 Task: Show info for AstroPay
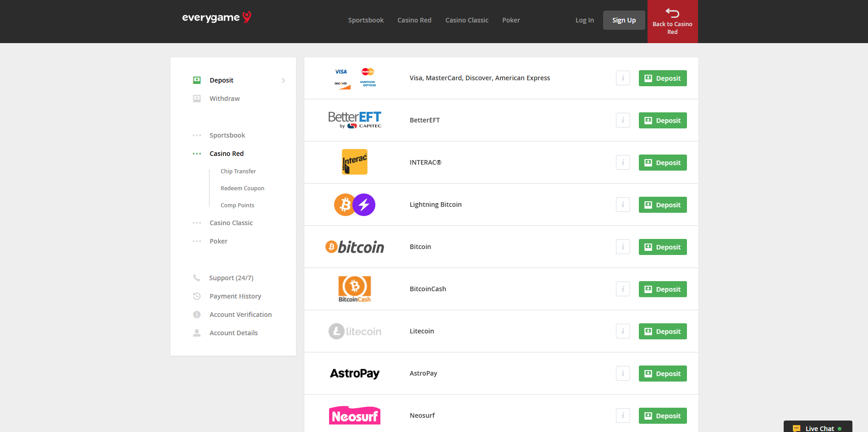pyautogui.click(x=623, y=373)
